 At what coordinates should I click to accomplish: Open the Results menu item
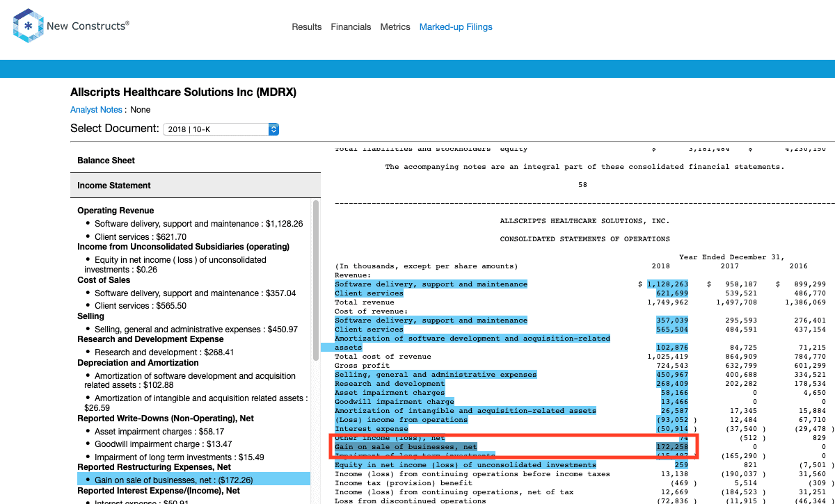[307, 27]
